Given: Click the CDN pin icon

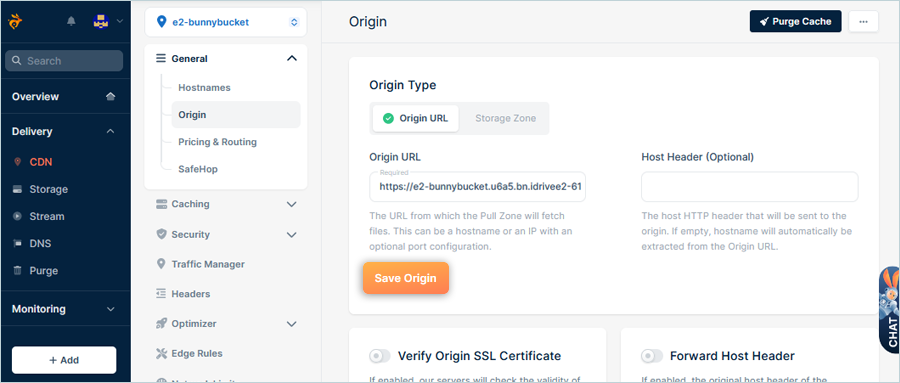Looking at the screenshot, I should (x=17, y=162).
